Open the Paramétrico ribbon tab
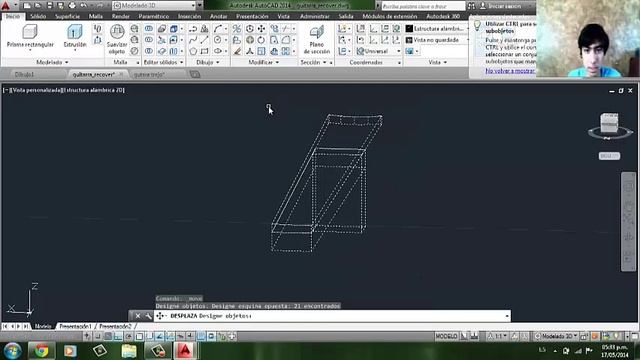This screenshot has height=360, width=640. coord(153,16)
